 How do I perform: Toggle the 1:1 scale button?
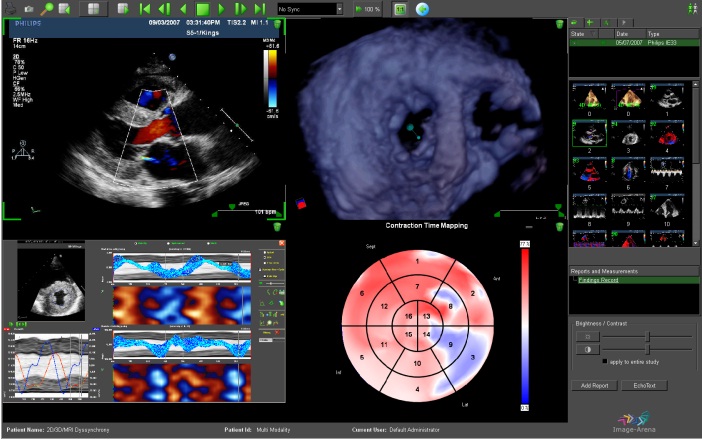tap(400, 9)
